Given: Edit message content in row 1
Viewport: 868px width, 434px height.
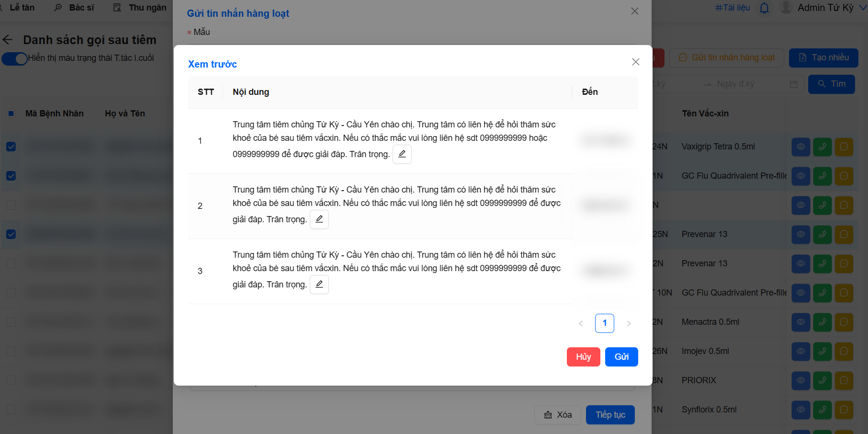Looking at the screenshot, I should tap(402, 154).
